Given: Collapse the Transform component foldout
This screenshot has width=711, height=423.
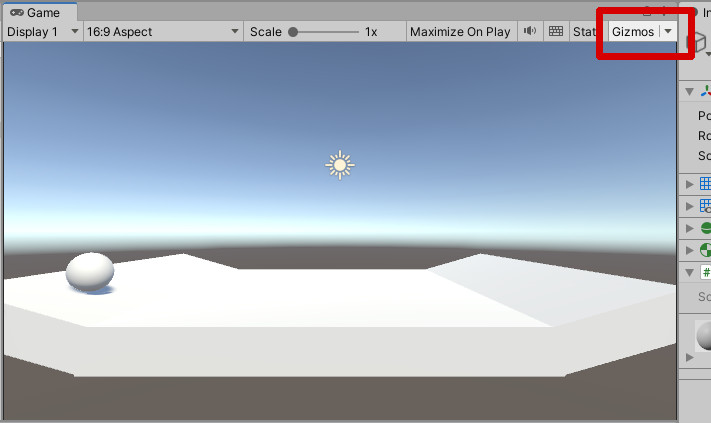Looking at the screenshot, I should [689, 92].
